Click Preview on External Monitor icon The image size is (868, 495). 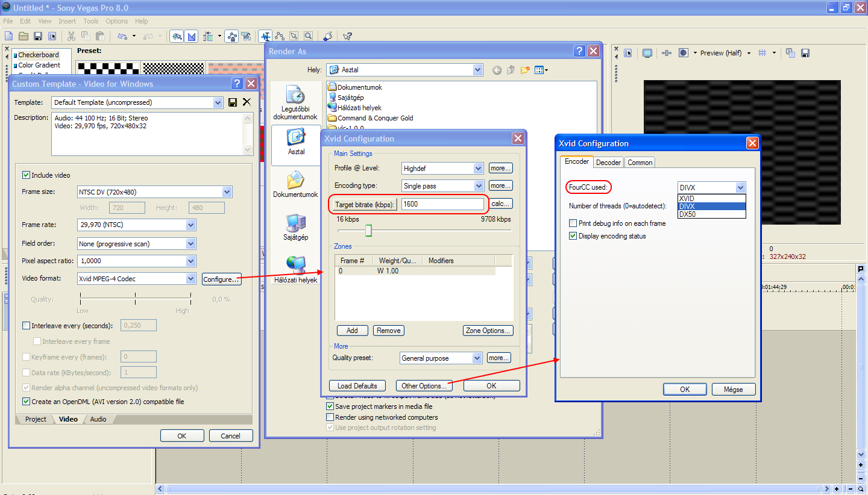(647, 53)
